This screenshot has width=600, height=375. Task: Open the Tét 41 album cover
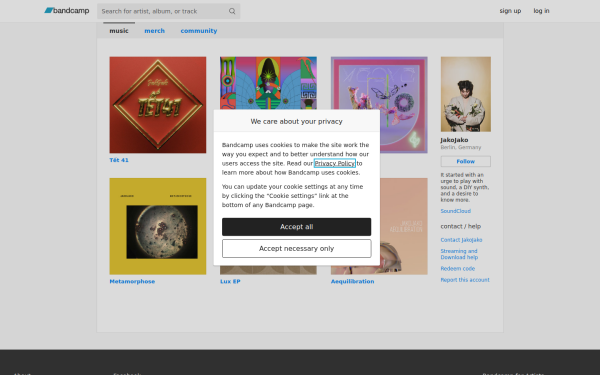[x=158, y=105]
